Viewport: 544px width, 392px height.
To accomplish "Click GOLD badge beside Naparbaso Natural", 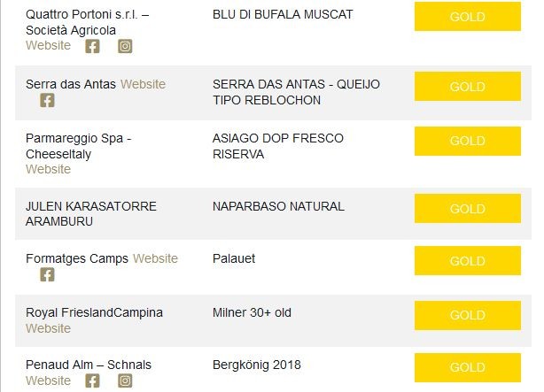I will pyautogui.click(x=467, y=209).
